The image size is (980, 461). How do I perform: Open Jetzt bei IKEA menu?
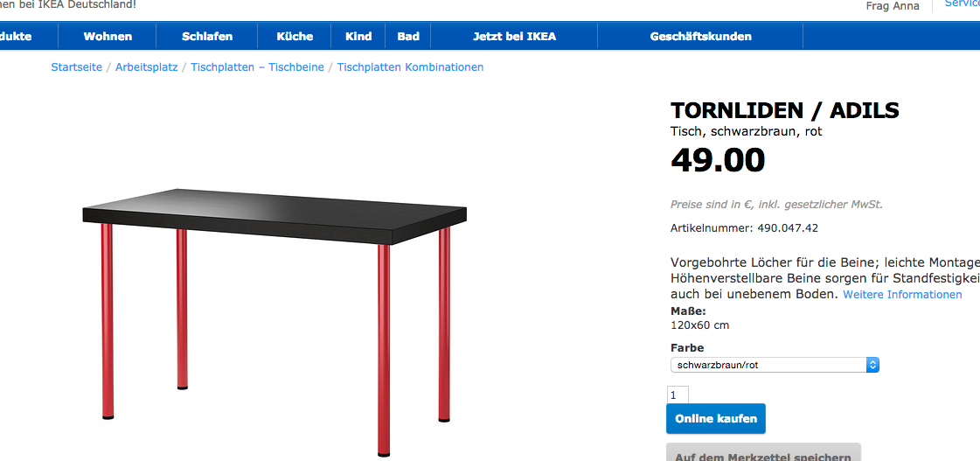[x=514, y=36]
